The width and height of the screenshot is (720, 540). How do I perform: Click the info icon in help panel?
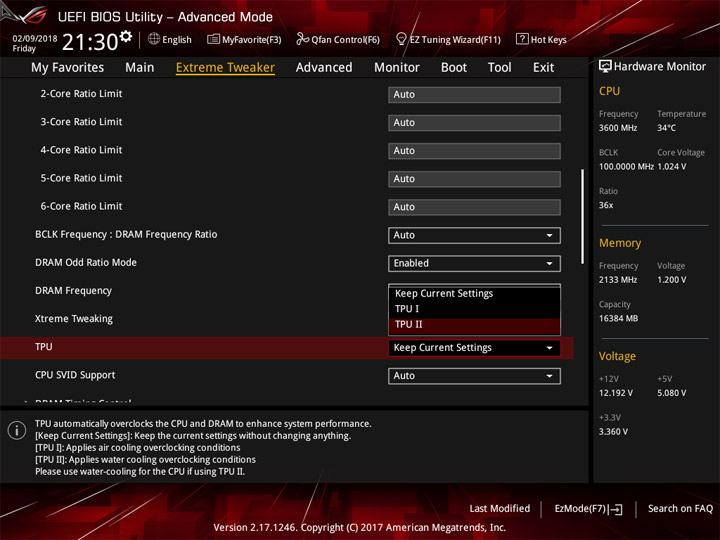point(17,430)
